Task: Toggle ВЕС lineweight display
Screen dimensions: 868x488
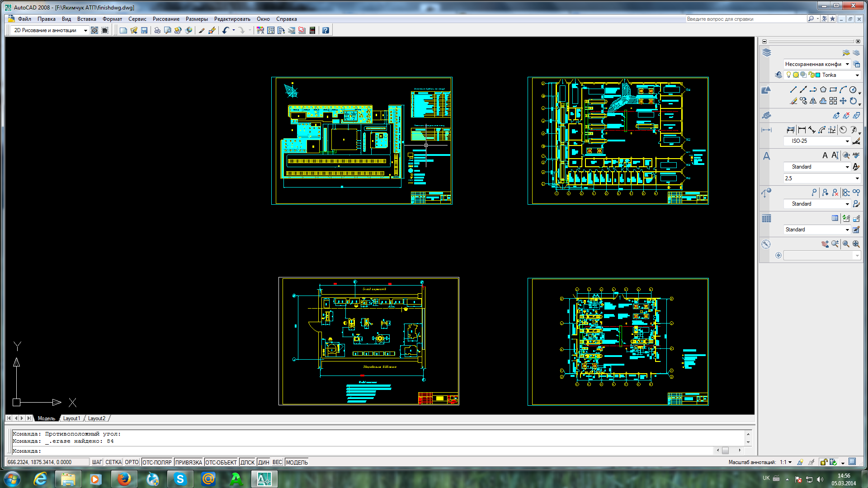Action: pyautogui.click(x=277, y=462)
